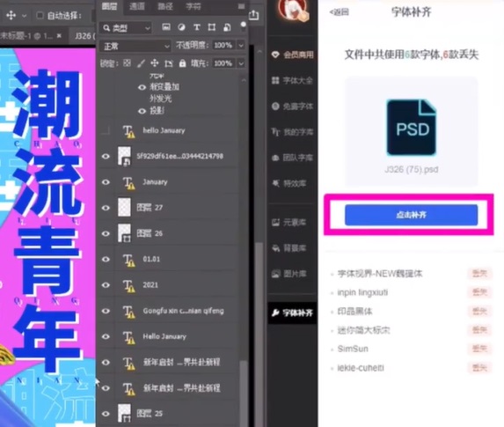Open 背景库 in the sidebar
This screenshot has height=427, width=504.
coord(289,247)
